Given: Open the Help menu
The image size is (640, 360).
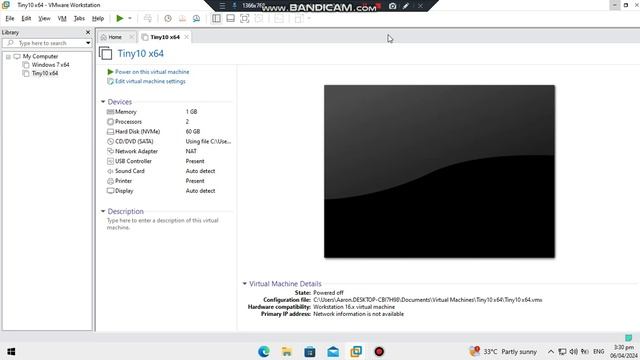Looking at the screenshot, I should [98, 18].
